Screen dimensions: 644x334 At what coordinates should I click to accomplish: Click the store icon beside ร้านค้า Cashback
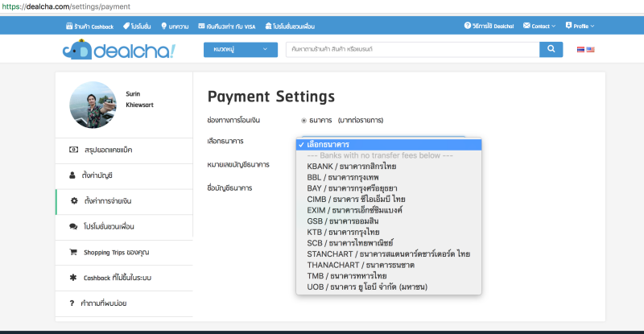click(x=69, y=26)
